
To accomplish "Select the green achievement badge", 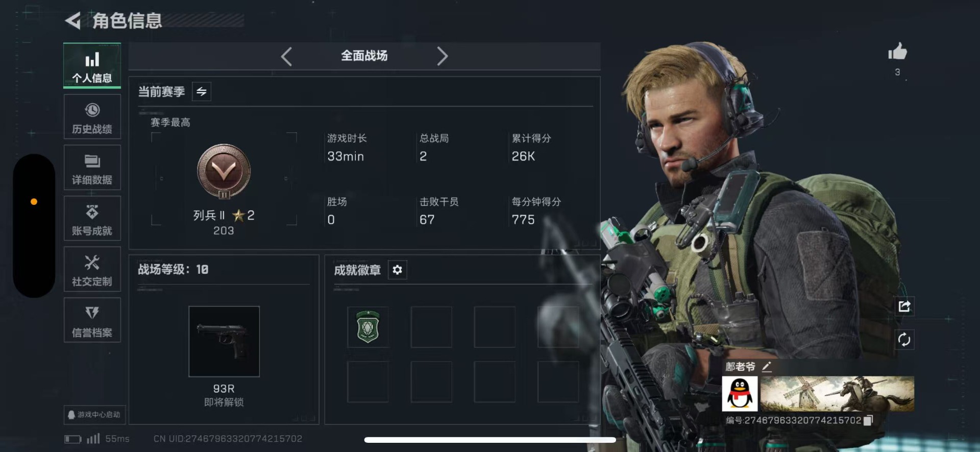I will [x=367, y=327].
